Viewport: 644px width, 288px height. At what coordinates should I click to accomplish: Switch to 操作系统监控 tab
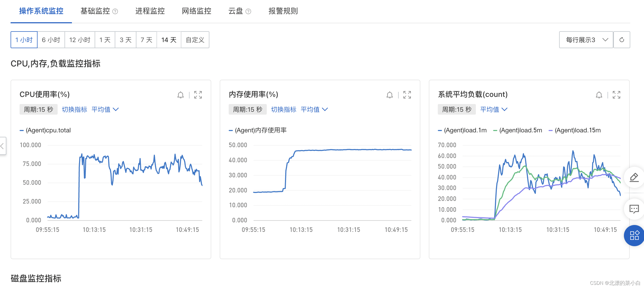41,11
